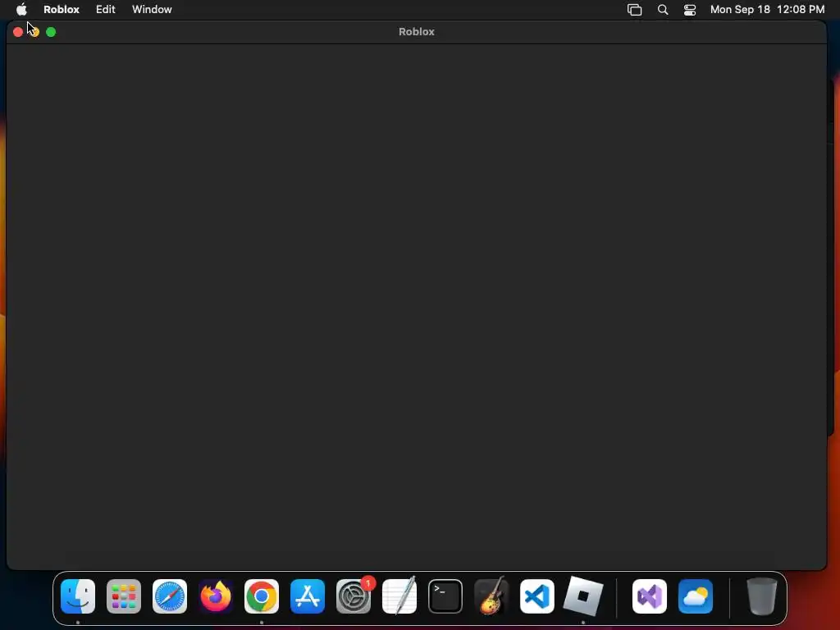Open the Roblox application menu

click(x=62, y=10)
